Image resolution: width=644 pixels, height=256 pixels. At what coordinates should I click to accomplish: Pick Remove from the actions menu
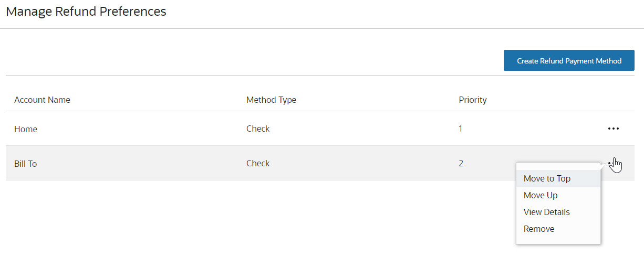(x=539, y=229)
